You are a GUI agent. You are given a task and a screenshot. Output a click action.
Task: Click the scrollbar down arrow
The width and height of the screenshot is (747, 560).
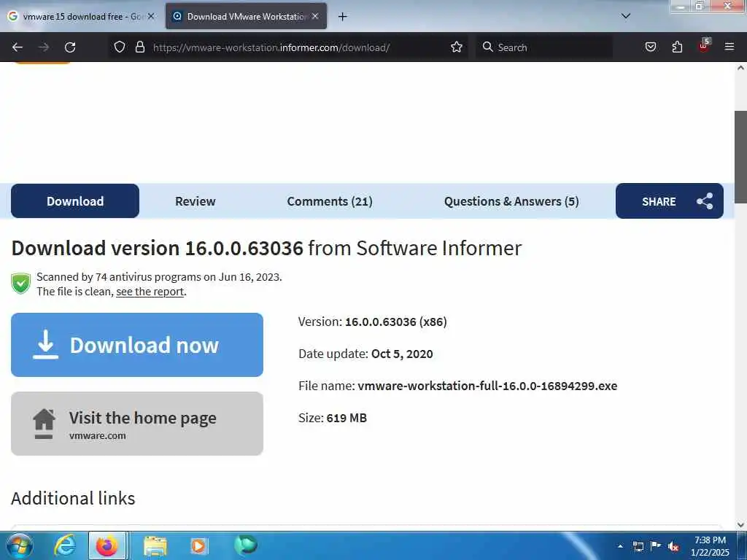click(x=740, y=525)
